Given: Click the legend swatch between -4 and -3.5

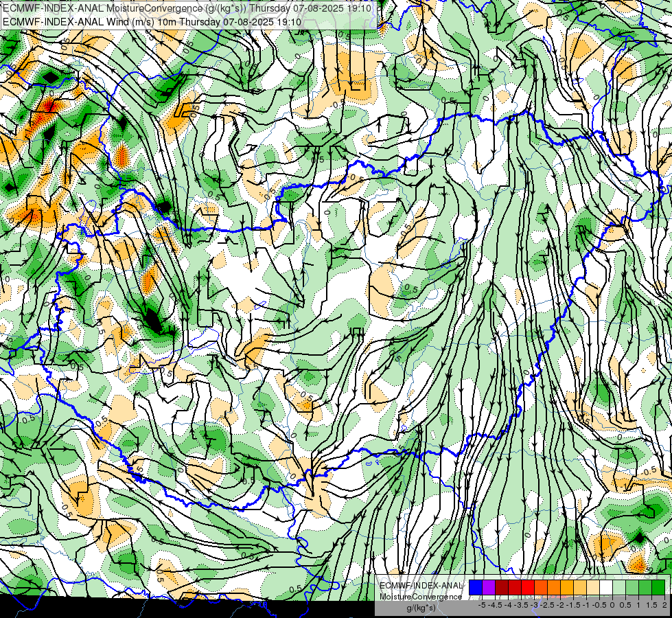Looking at the screenshot, I should 515,588.
